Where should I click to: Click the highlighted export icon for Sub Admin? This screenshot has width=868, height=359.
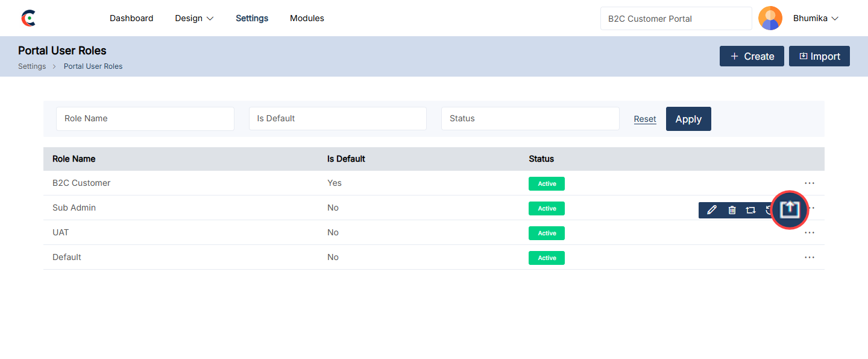[790, 209]
